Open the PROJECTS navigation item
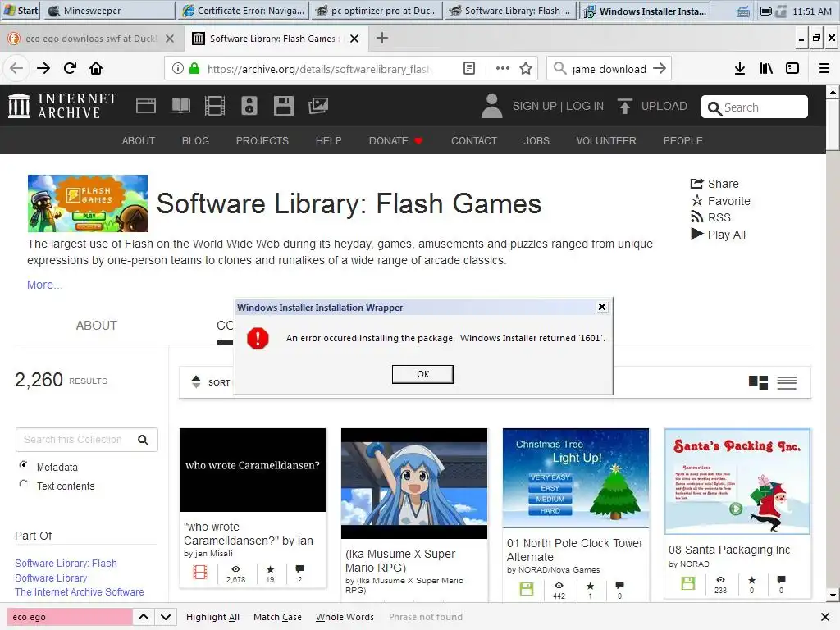The image size is (840, 630). [262, 140]
